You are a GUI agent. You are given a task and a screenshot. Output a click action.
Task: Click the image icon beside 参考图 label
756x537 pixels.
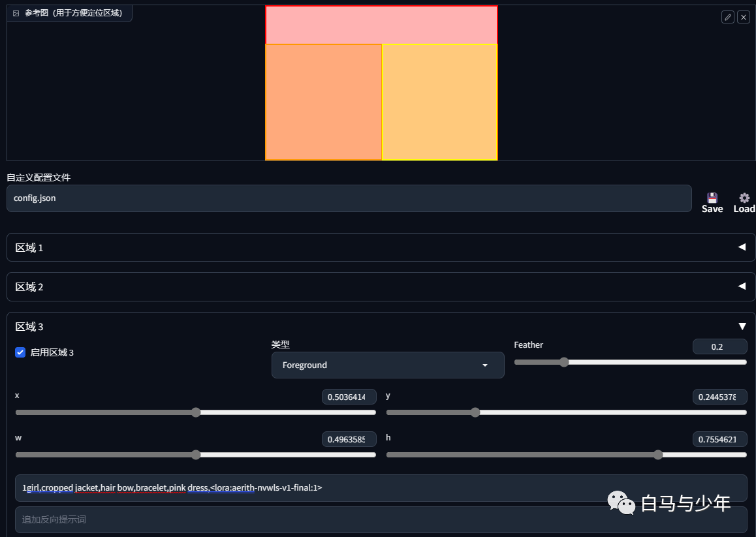point(16,13)
